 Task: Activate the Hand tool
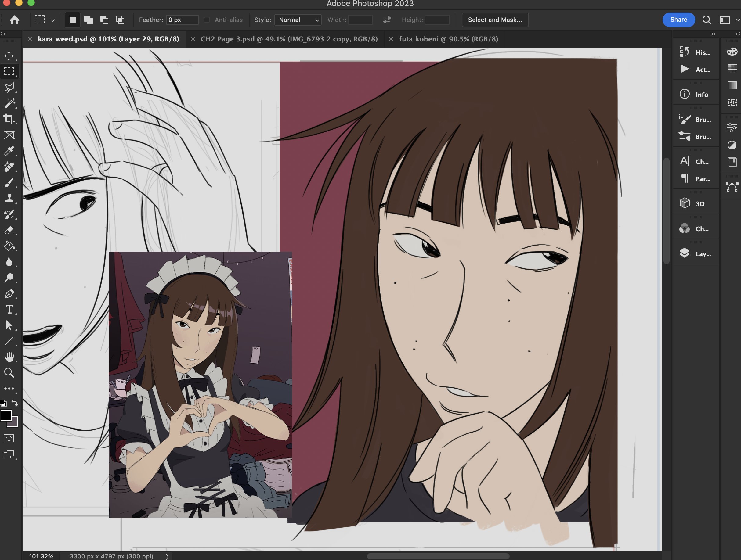(x=9, y=357)
